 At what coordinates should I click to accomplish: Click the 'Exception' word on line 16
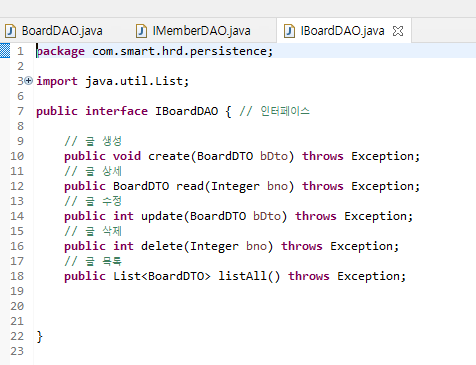tap(361, 246)
